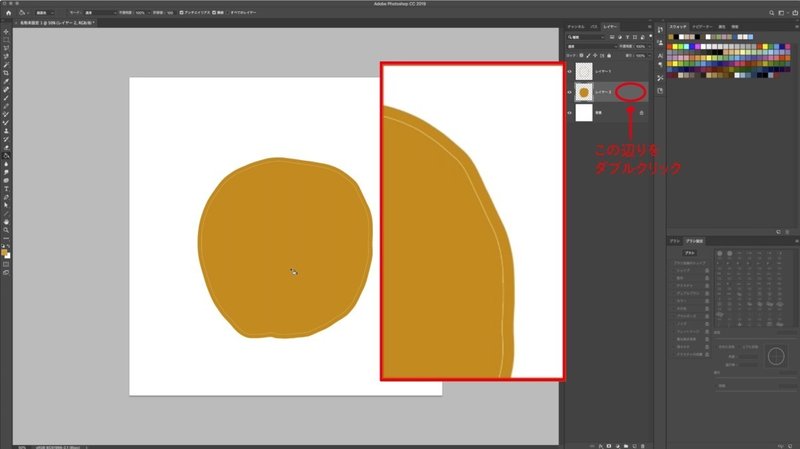Click the tolerance value field in options bar
800x449 pixels.
point(170,13)
